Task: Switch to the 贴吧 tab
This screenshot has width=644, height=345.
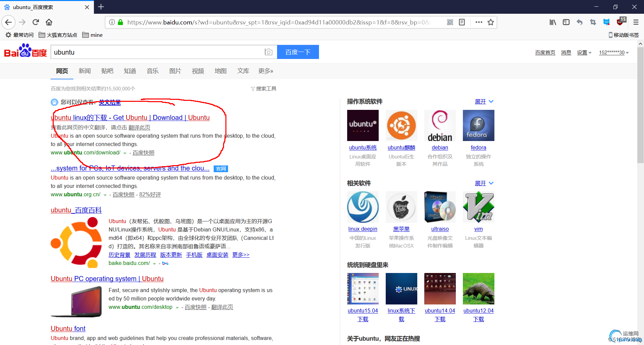Action: (107, 71)
